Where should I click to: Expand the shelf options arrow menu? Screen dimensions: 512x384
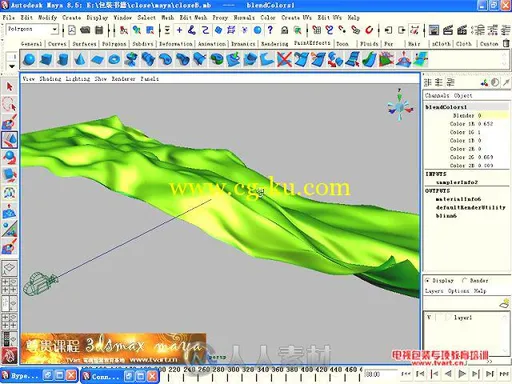12,66
